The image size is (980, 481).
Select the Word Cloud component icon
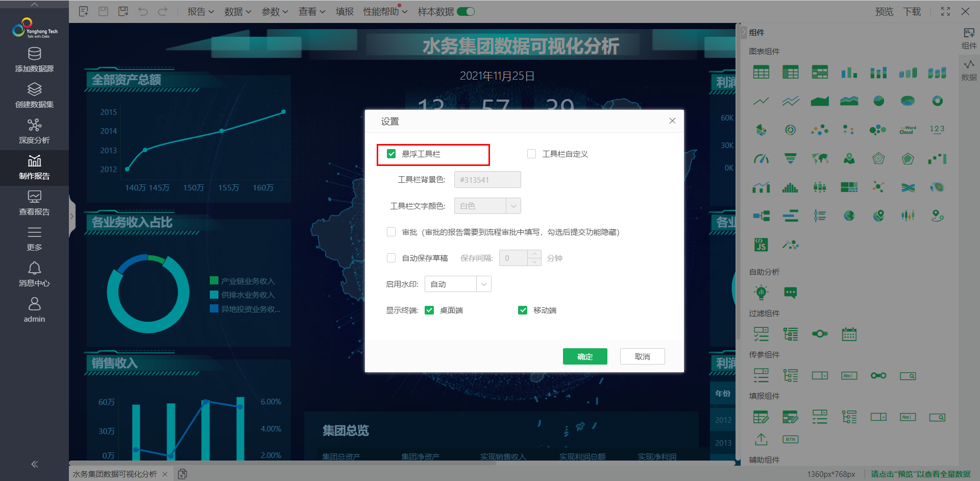point(908,130)
